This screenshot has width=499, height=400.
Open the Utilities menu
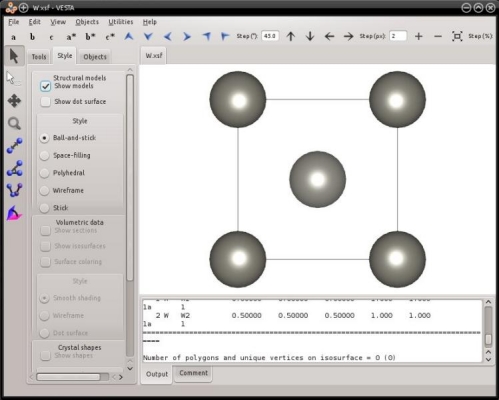pos(121,22)
